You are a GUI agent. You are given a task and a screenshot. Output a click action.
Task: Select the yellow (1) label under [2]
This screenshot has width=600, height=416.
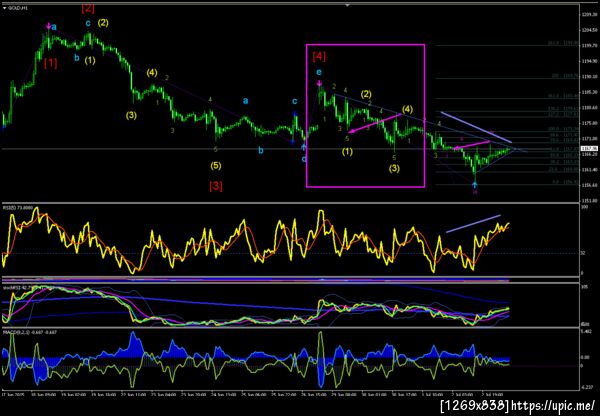pyautogui.click(x=90, y=60)
